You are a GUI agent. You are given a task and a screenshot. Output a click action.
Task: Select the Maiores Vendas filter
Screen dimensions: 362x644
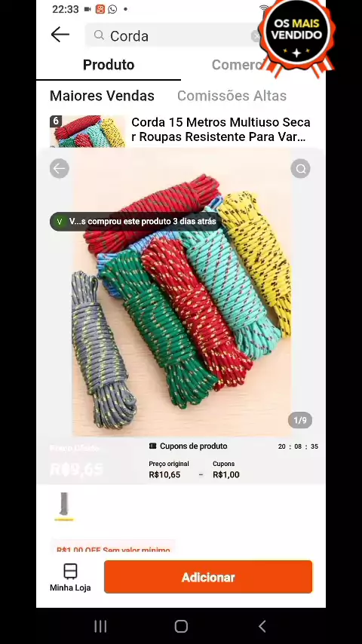tap(102, 96)
